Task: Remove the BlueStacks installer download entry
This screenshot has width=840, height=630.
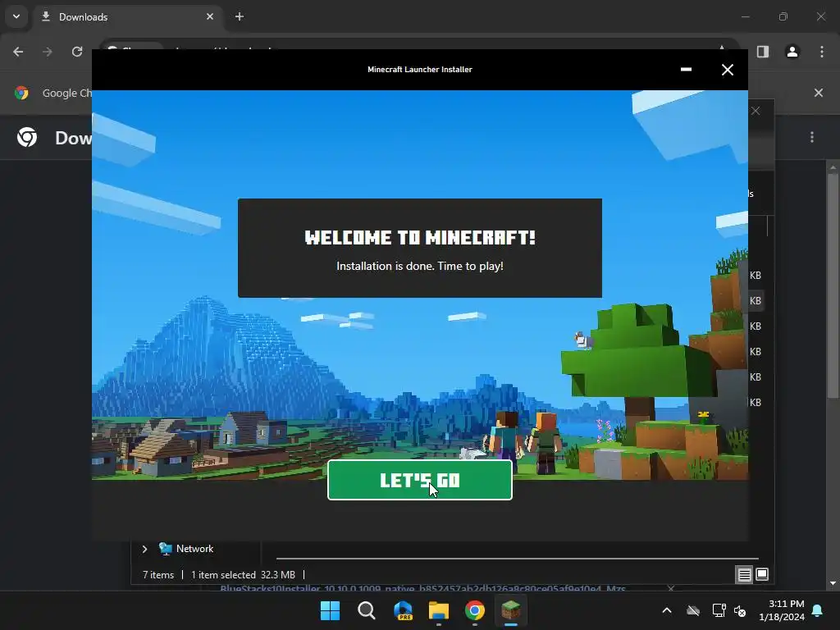Action: tap(671, 589)
